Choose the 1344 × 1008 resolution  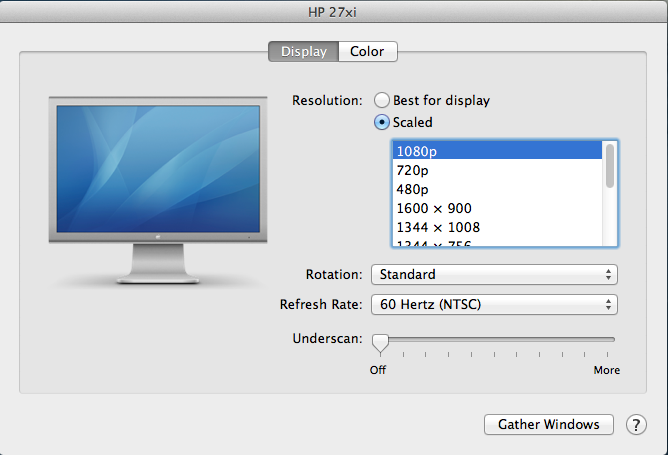point(497,228)
